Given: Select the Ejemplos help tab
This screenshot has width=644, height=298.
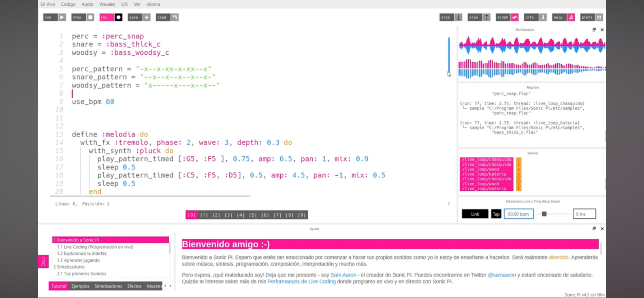Looking at the screenshot, I should click(80, 286).
